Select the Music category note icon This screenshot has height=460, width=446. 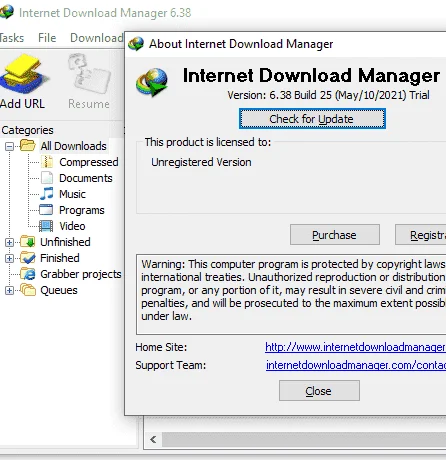47,194
